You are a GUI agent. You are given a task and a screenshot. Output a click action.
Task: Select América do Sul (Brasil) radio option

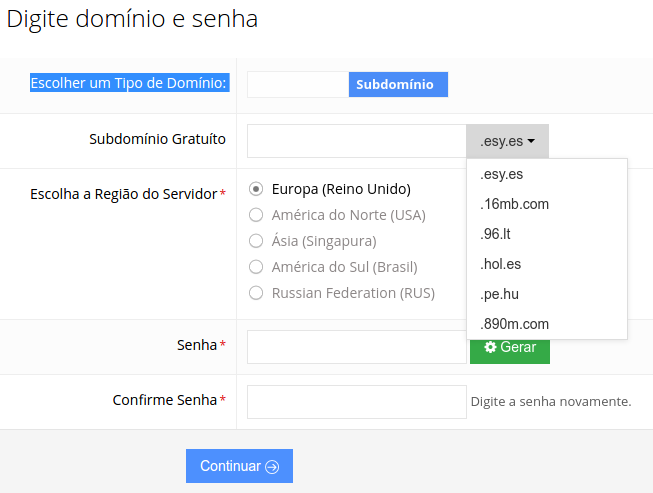tap(256, 267)
